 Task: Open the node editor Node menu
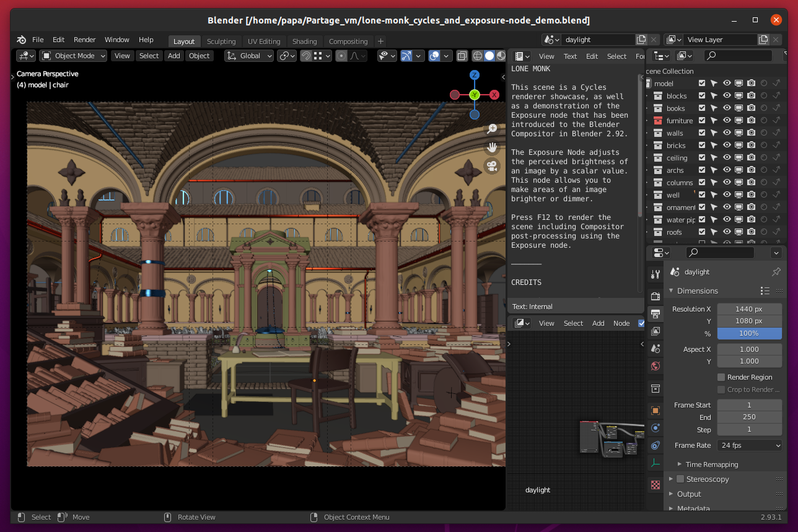point(621,323)
